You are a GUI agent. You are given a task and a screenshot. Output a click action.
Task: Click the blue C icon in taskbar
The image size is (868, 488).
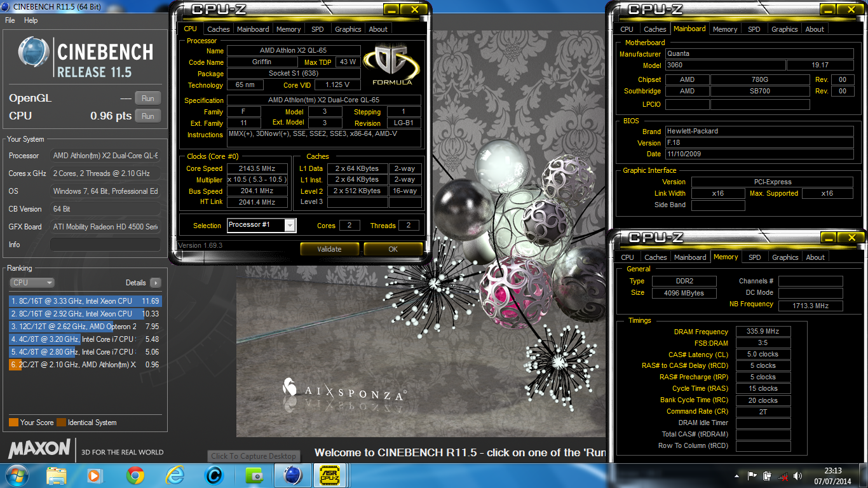[214, 475]
